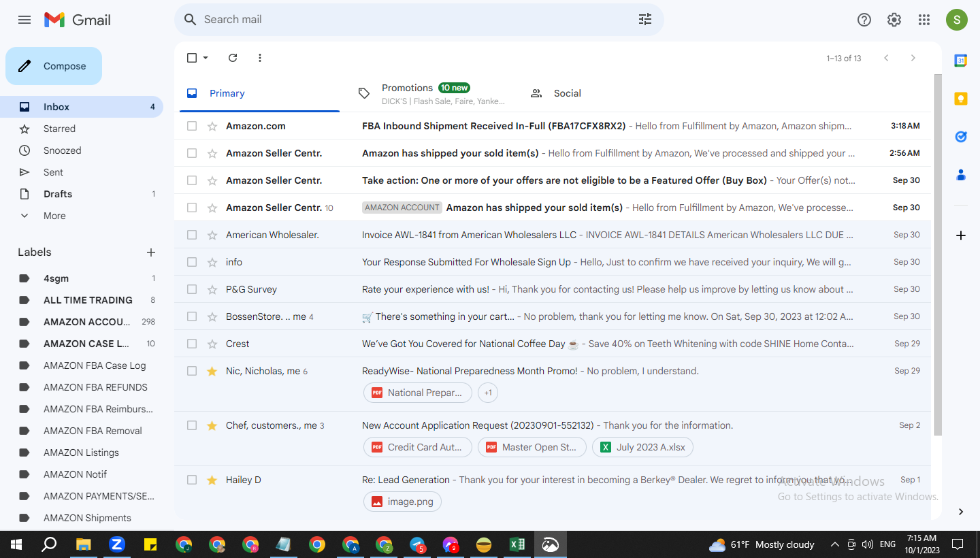Open National Prepar... PDF attachment
This screenshot has height=558, width=980.
(x=418, y=393)
